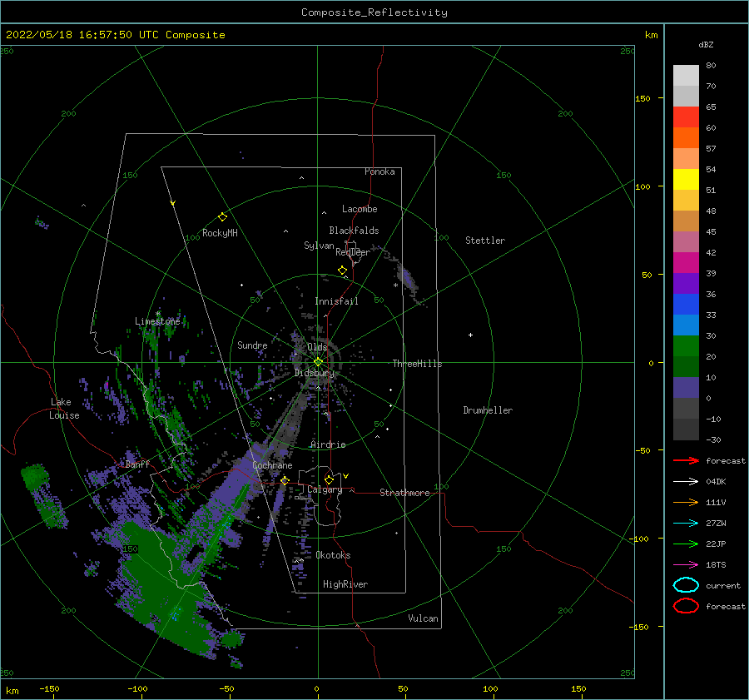Click the Stettler label

click(x=485, y=241)
